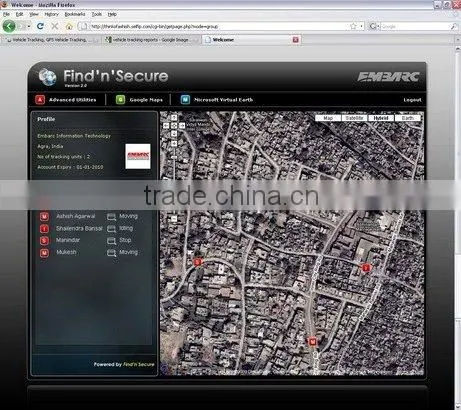Click the EMBARC logo in the header
This screenshot has width=461, height=410.
(388, 77)
